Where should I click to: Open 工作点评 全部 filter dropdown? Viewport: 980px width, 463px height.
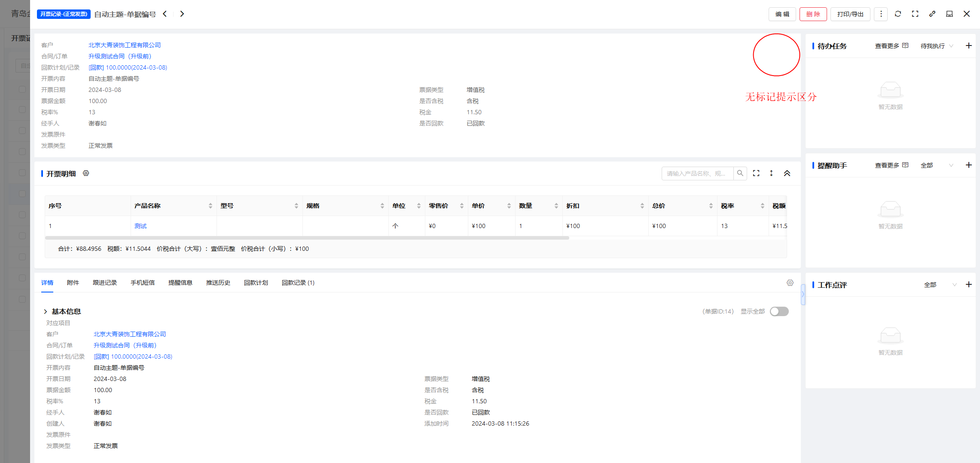[x=940, y=285]
